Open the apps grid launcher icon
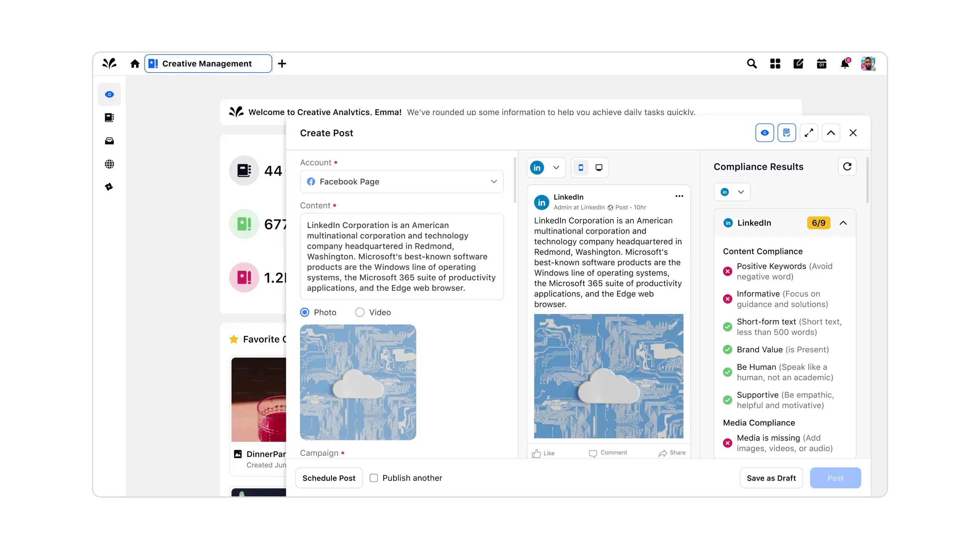Viewport: 980px width, 549px height. click(775, 63)
